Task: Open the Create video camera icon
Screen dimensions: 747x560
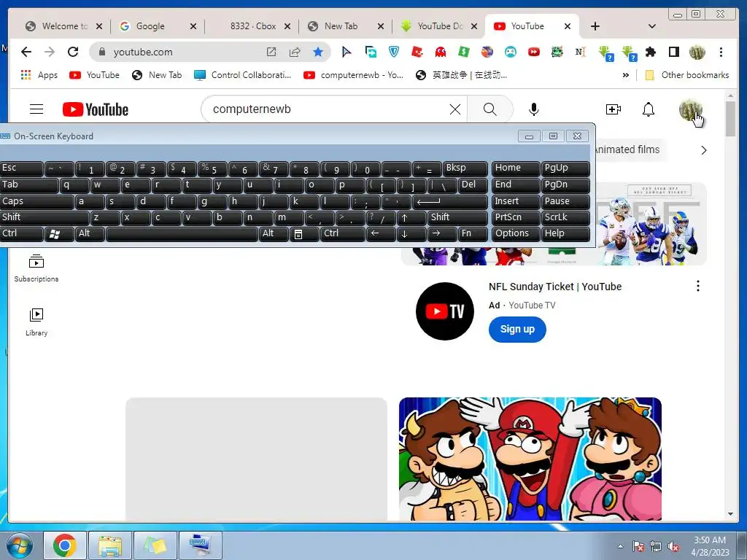Action: [613, 109]
